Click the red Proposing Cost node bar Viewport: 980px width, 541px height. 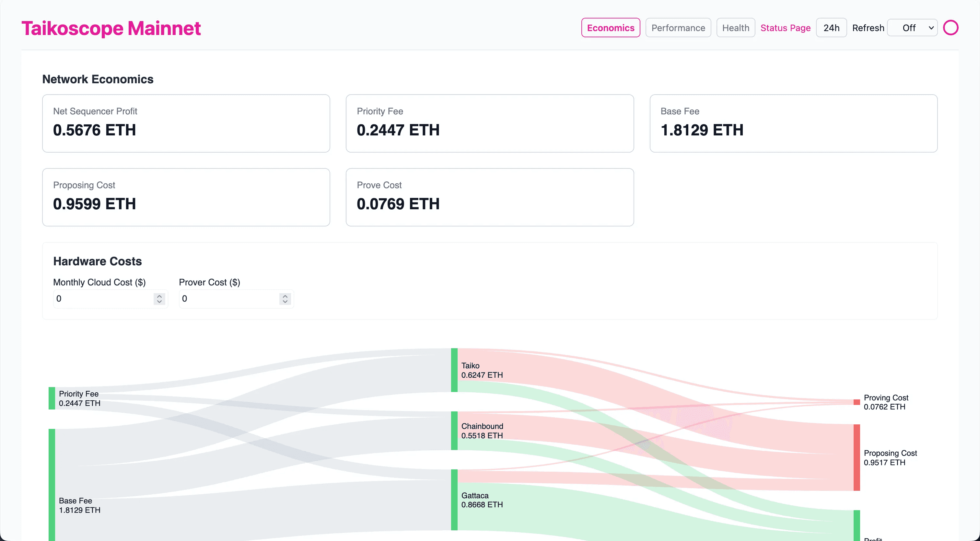[856, 457]
